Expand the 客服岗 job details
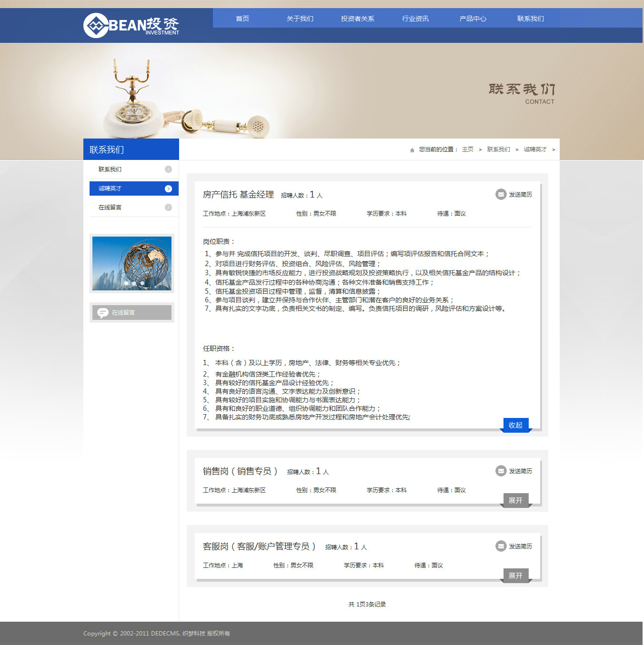Viewport: 644px width, 645px height. click(515, 576)
